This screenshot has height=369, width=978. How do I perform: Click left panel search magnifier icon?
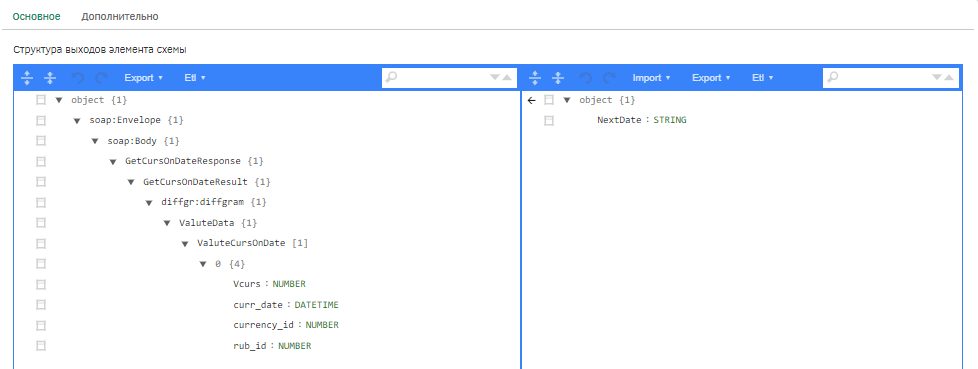(391, 77)
